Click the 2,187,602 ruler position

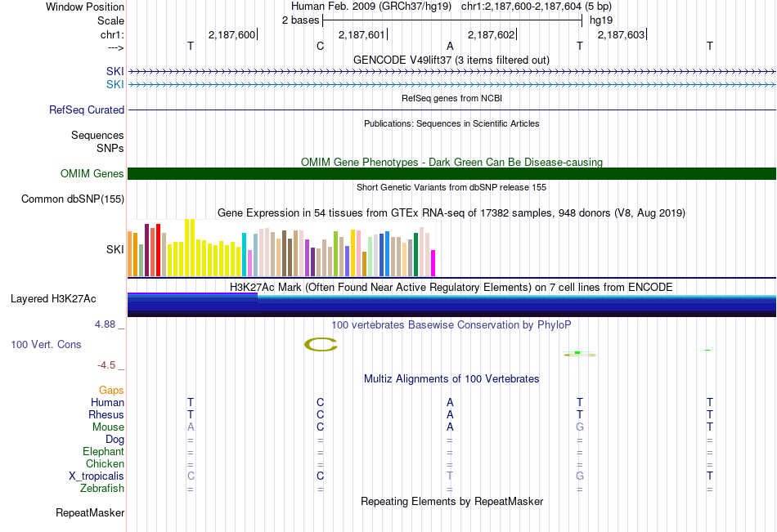click(x=491, y=34)
